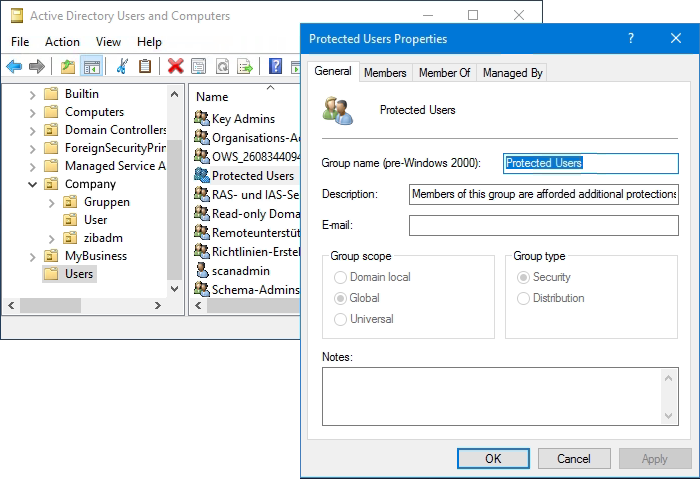Click the OK button
Image resolution: width=700 pixels, height=479 pixels.
[493, 458]
